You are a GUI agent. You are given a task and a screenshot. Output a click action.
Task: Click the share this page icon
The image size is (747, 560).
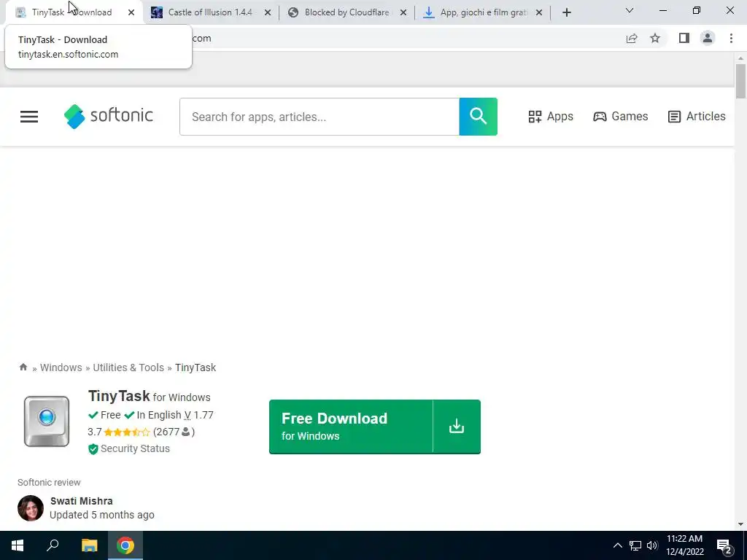coord(632,39)
